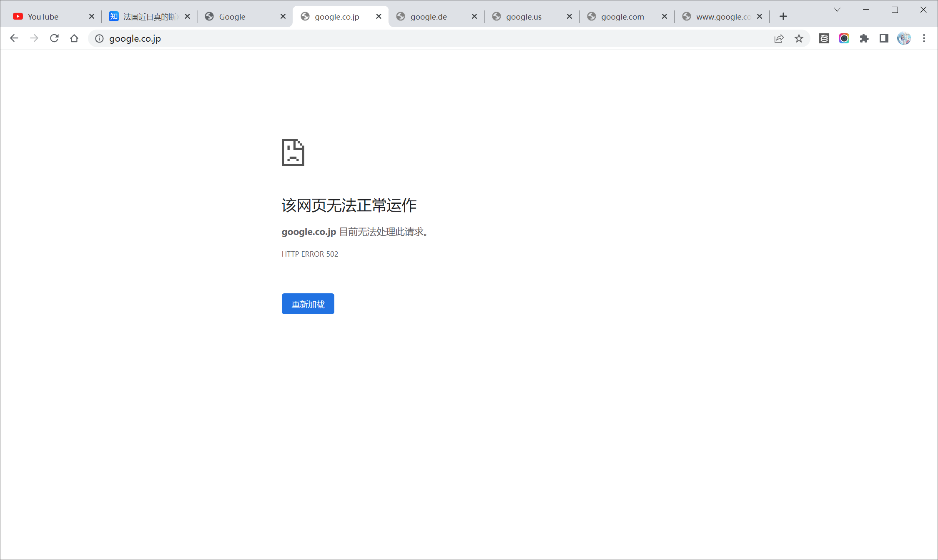
Task: Open the stacked-layers extension icon
Action: click(824, 38)
